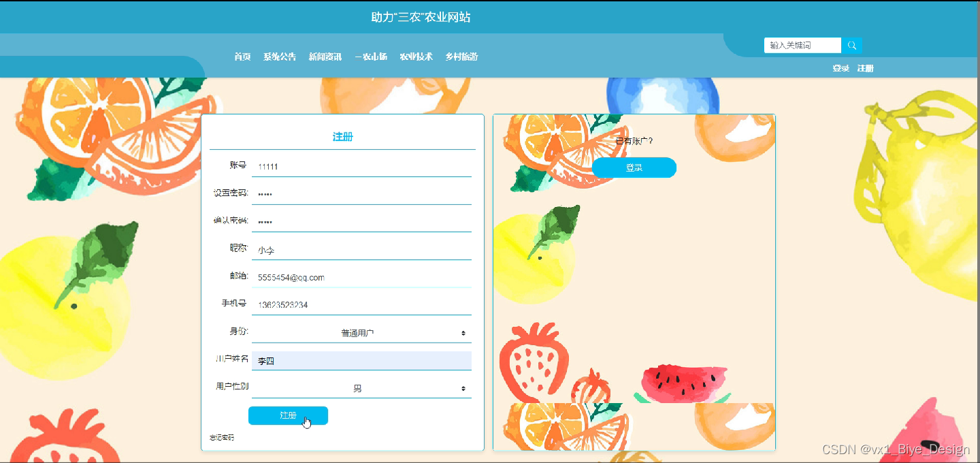Image resolution: width=980 pixels, height=463 pixels.
Task: Click the search magnifier icon button
Action: coord(851,46)
